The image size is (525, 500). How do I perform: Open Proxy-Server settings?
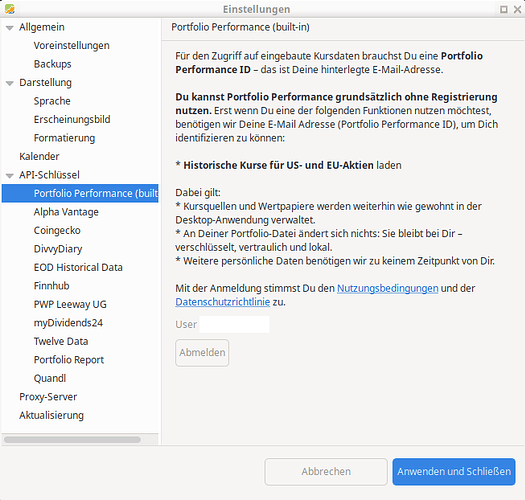(48, 397)
